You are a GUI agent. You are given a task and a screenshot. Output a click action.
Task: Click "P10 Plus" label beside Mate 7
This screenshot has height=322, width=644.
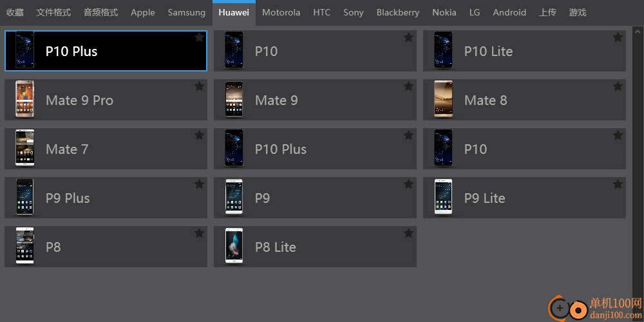click(281, 149)
